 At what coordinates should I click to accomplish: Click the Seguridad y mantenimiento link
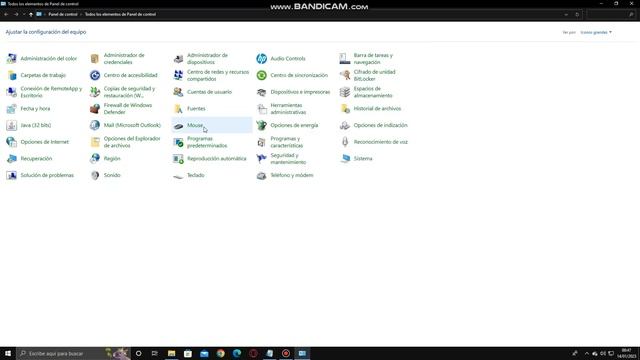[x=288, y=159]
